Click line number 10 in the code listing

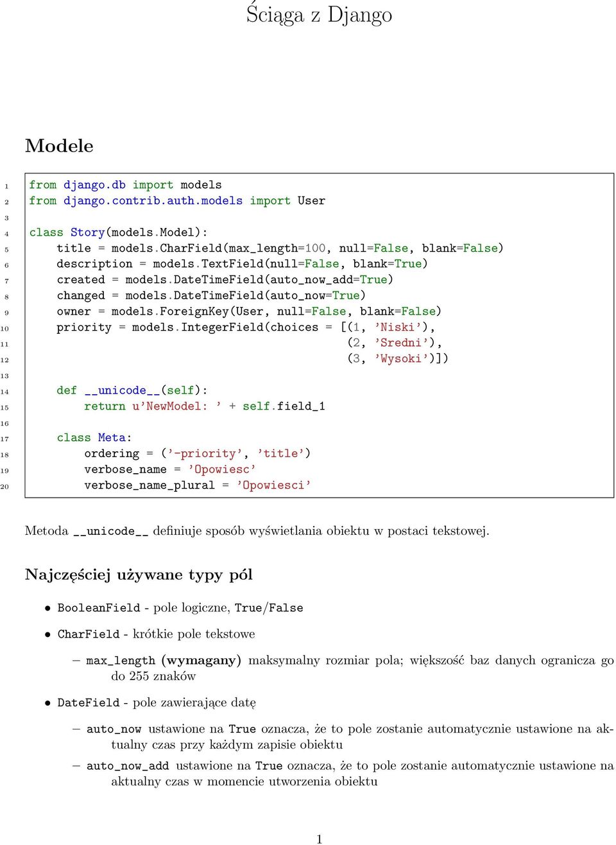point(5,328)
